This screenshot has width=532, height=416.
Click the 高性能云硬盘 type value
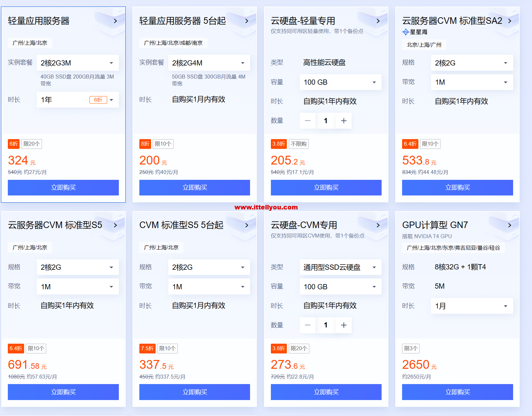[324, 63]
